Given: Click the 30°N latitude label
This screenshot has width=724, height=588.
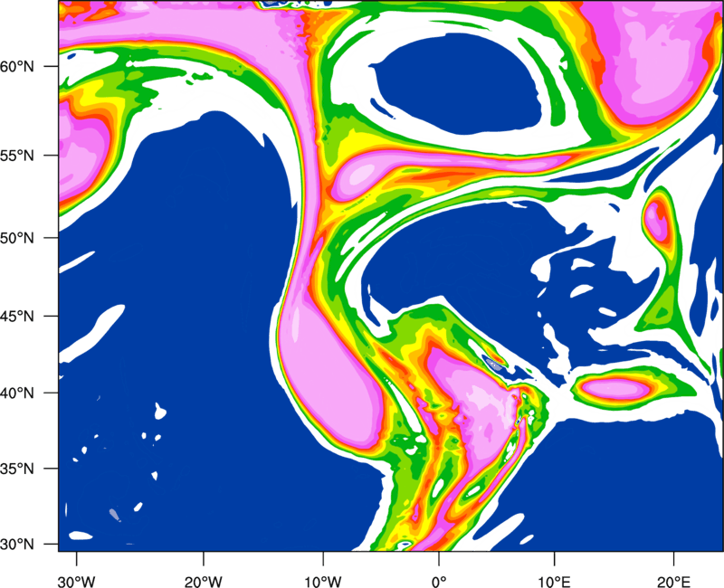Looking at the screenshot, I should point(17,545).
